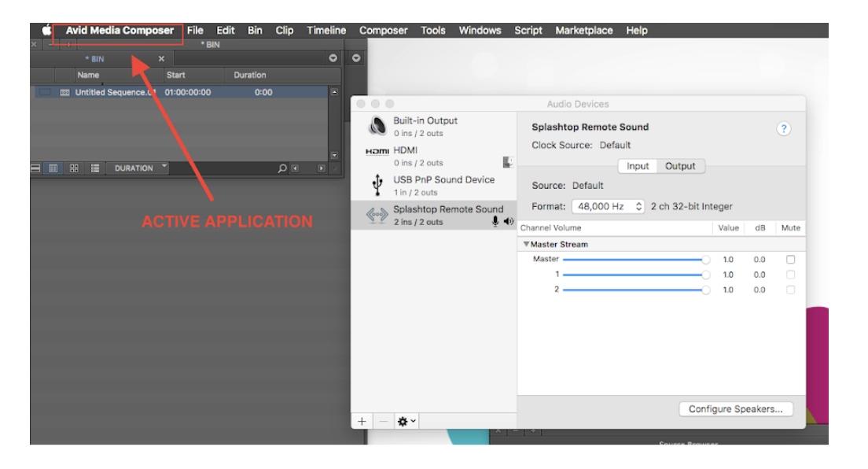Image resolution: width=868 pixels, height=469 pixels.
Task: Open the Avid Media Composer application menu
Action: coord(120,31)
